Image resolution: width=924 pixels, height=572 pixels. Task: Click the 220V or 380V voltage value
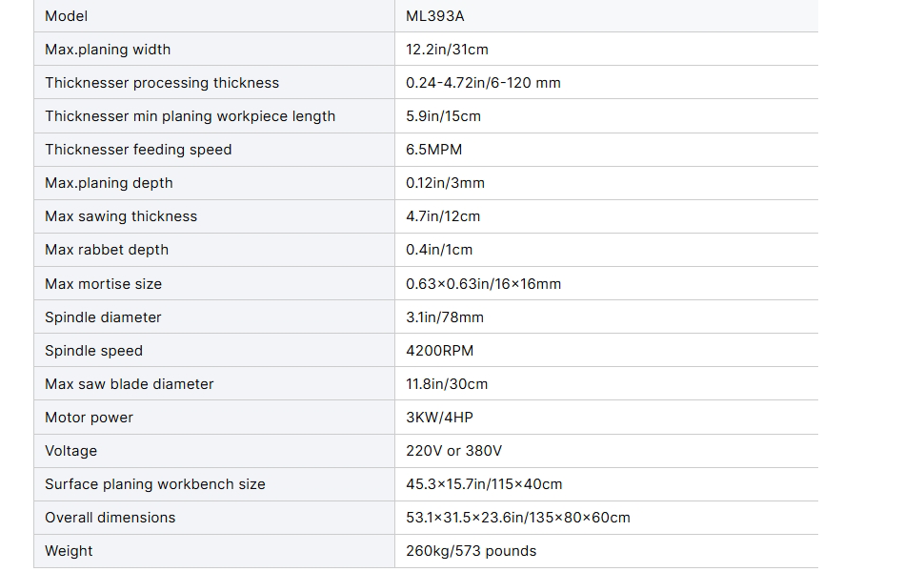[453, 451]
